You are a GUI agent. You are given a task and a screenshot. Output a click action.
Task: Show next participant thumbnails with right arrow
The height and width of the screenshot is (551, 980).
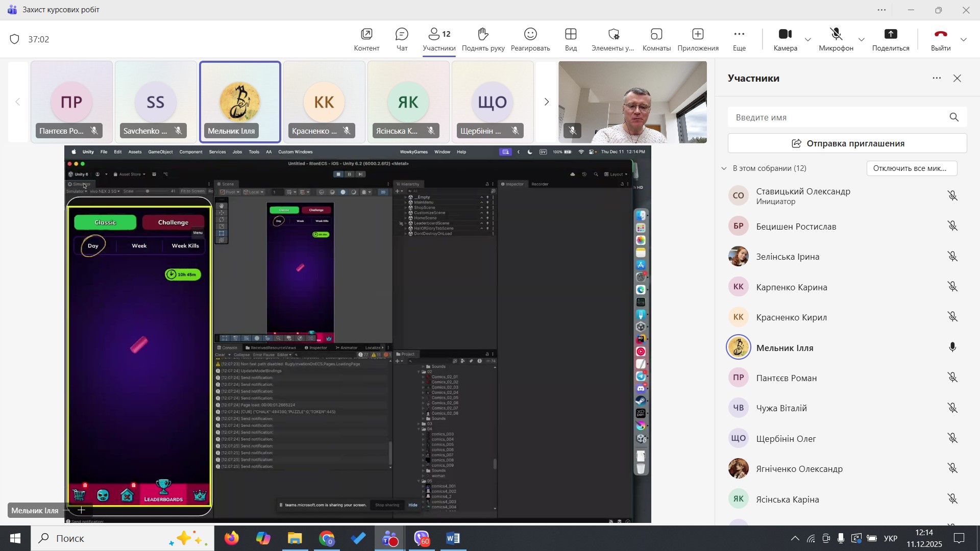[x=546, y=102]
